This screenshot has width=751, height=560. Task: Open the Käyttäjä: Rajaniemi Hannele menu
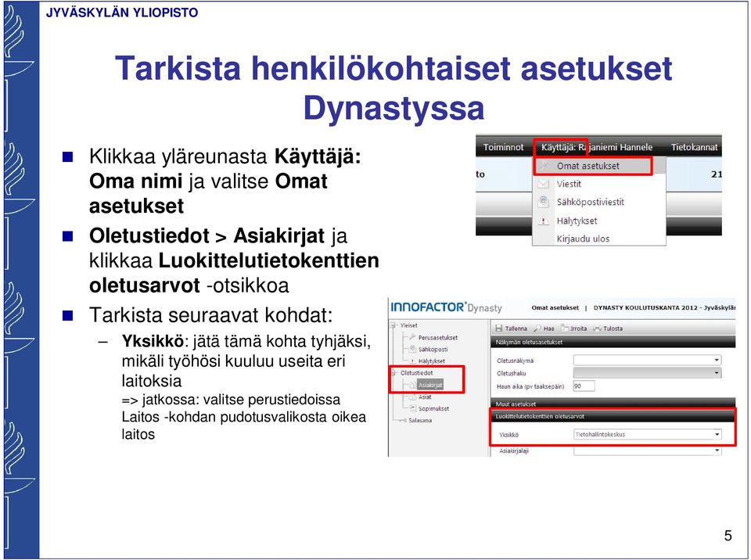597,147
